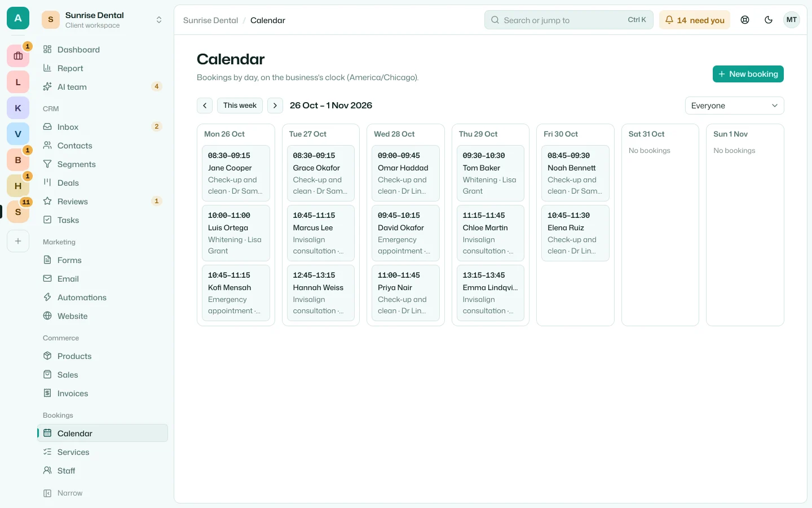Open Elena Ruiz's 10:45 booking
Screen dimensions: 812x508
(575, 233)
